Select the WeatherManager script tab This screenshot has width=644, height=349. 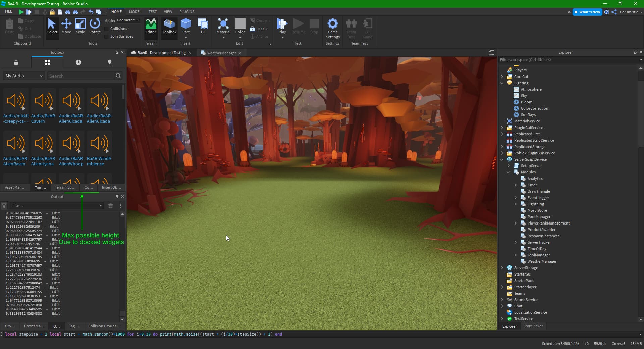[x=221, y=53]
